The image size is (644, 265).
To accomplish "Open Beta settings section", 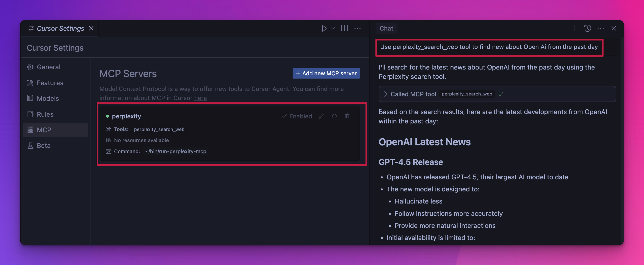I will coord(55,145).
